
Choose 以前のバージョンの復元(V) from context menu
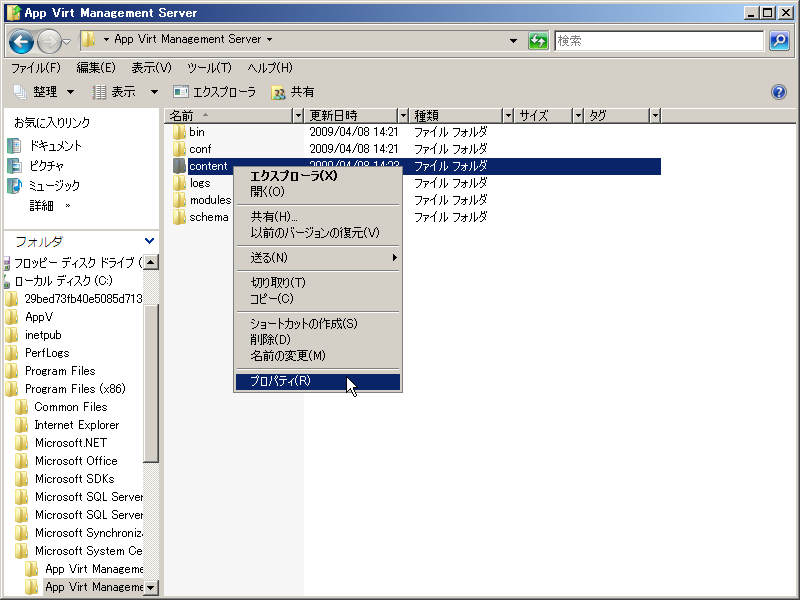pos(318,233)
